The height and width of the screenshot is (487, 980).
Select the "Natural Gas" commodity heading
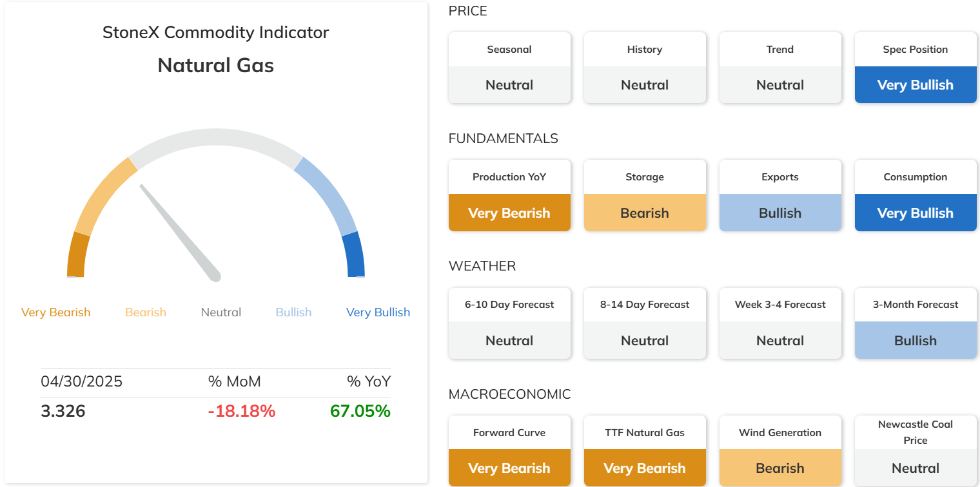pos(216,65)
